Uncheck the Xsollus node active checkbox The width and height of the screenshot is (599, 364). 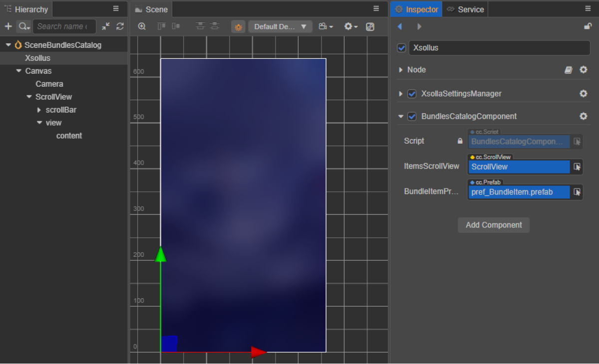[x=401, y=48]
